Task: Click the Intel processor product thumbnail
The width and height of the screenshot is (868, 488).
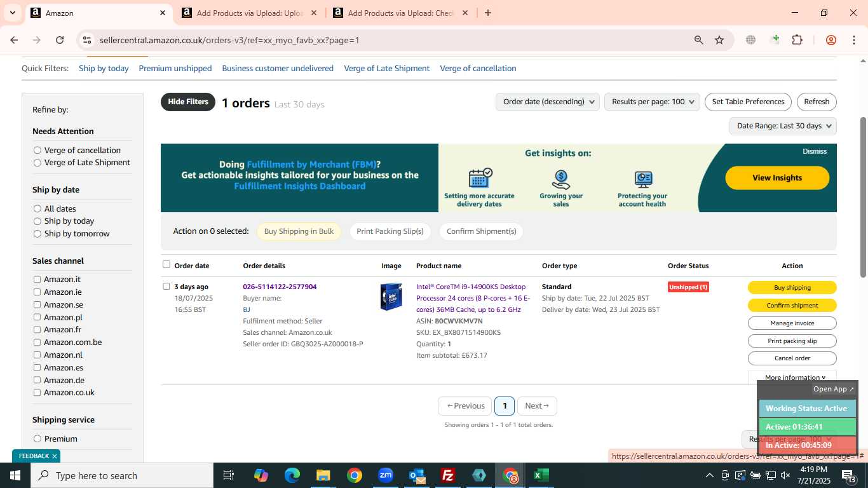Action: pos(391,297)
